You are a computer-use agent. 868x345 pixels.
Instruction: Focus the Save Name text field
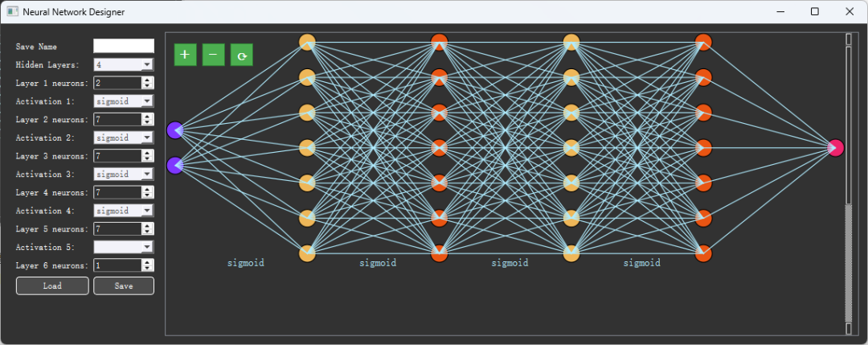coord(124,46)
